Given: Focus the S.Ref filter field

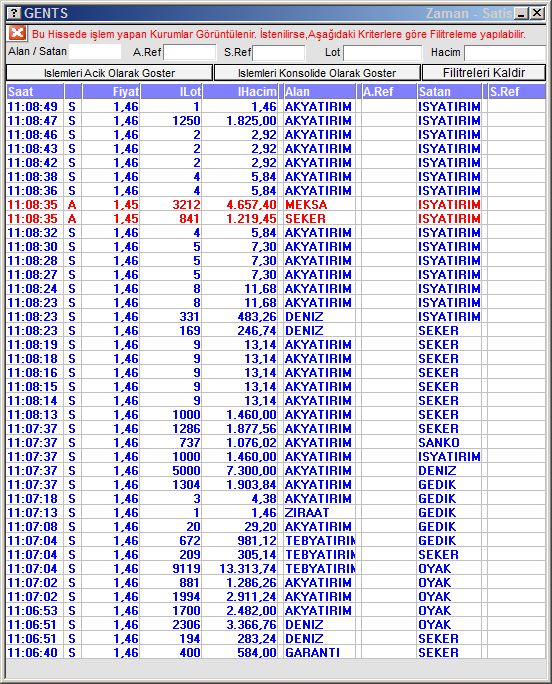Looking at the screenshot, I should [x=279, y=52].
